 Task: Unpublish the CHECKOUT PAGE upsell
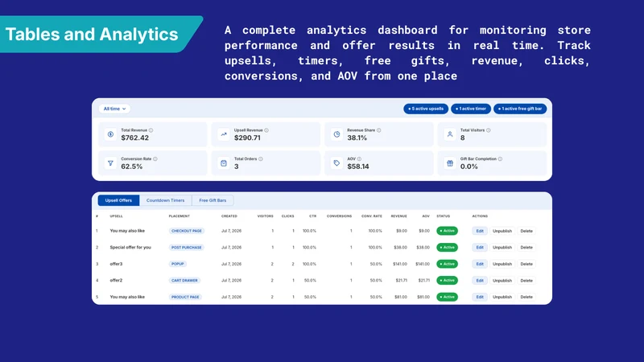(x=502, y=231)
